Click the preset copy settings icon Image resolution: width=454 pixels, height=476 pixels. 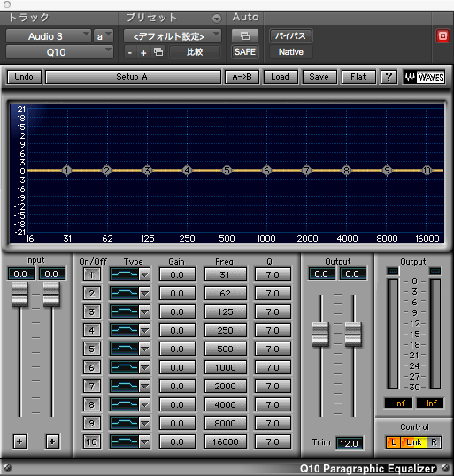(x=158, y=52)
